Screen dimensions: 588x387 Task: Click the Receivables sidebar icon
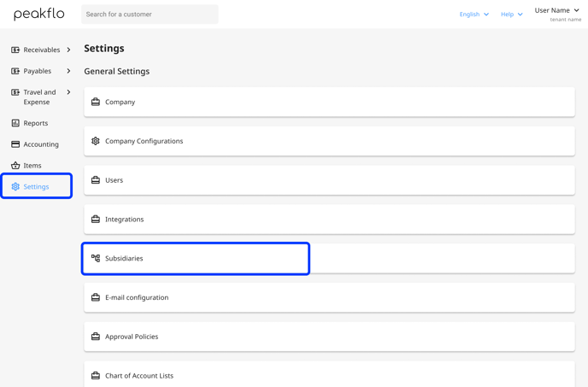click(x=15, y=50)
